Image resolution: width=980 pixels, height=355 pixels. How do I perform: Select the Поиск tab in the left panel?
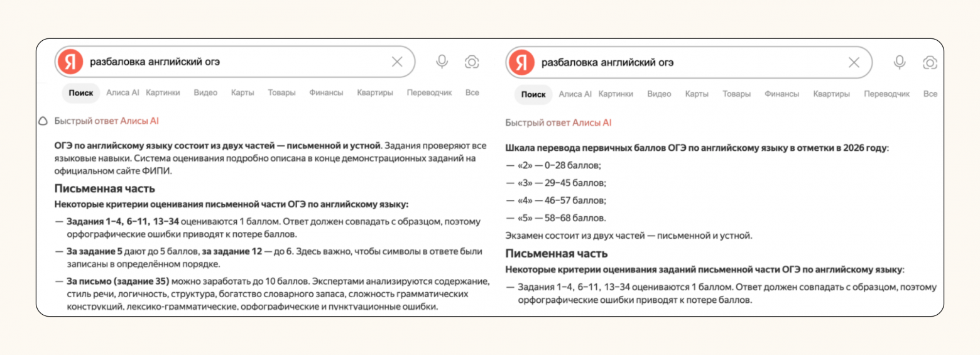click(81, 92)
